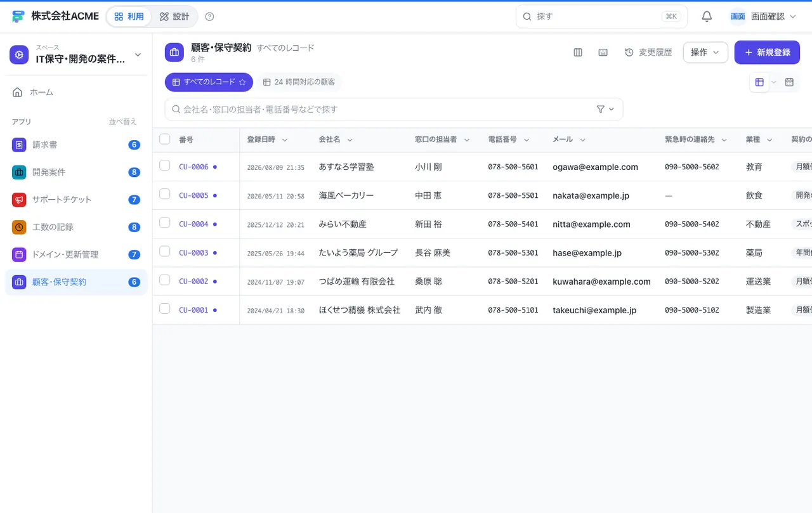812x513 pixels.
Task: Open the column layout settings icon
Action: [x=578, y=53]
